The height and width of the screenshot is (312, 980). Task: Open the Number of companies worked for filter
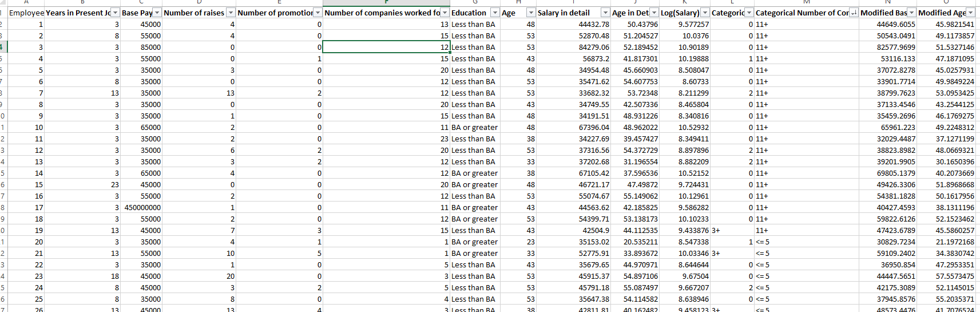tap(445, 13)
